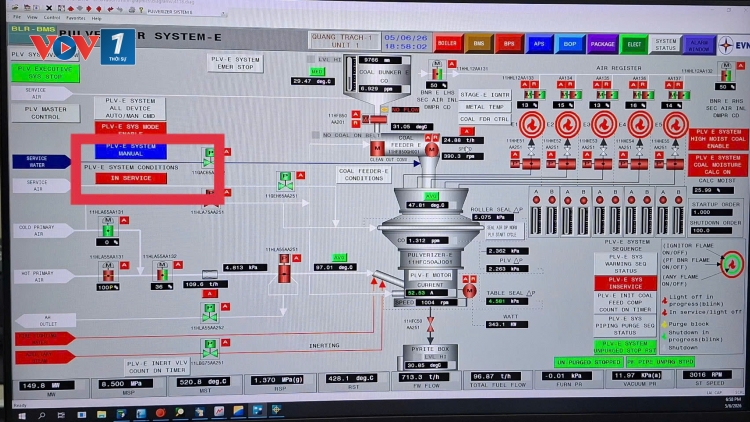Open hot primary air damper showing 100P%
The width and height of the screenshot is (750, 422).
tap(109, 272)
